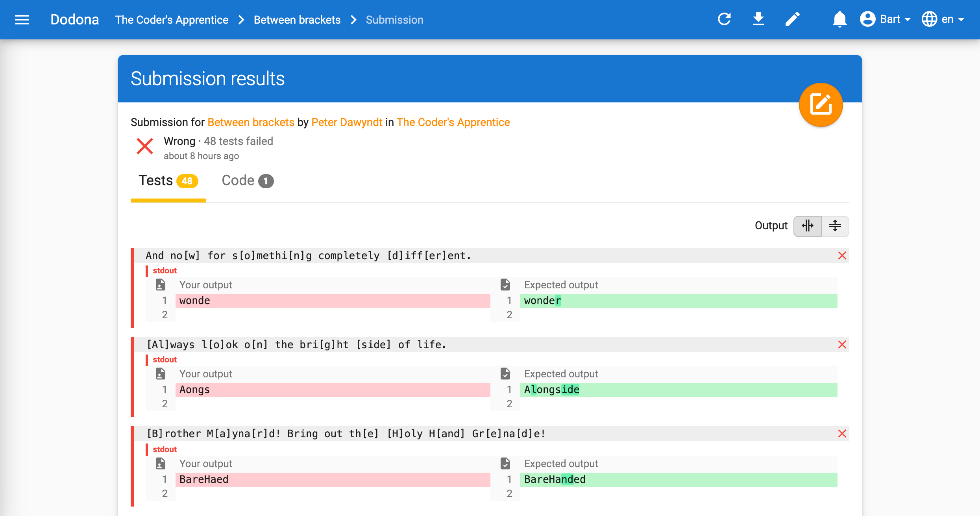Collapse the 'And no[w] for s[o]methi[n]g' test case
Viewport: 980px width, 516px height.
842,256
